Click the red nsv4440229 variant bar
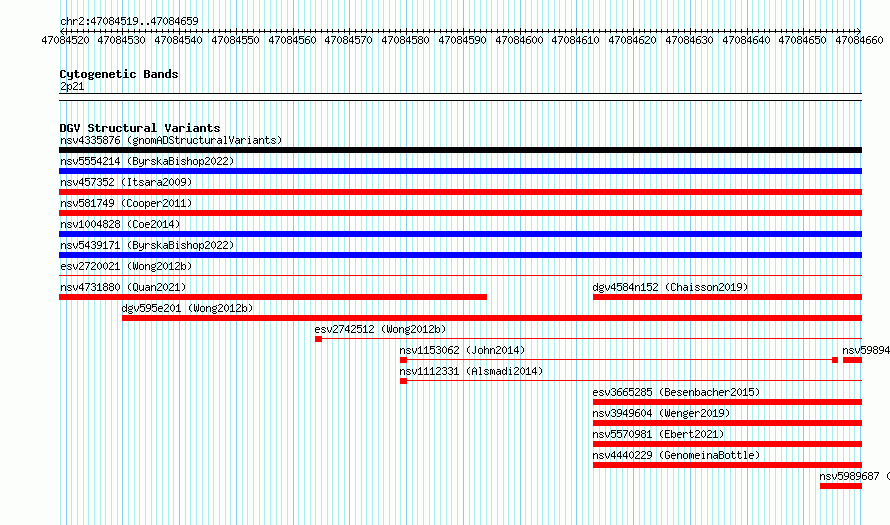890x525 pixels. [x=728, y=465]
